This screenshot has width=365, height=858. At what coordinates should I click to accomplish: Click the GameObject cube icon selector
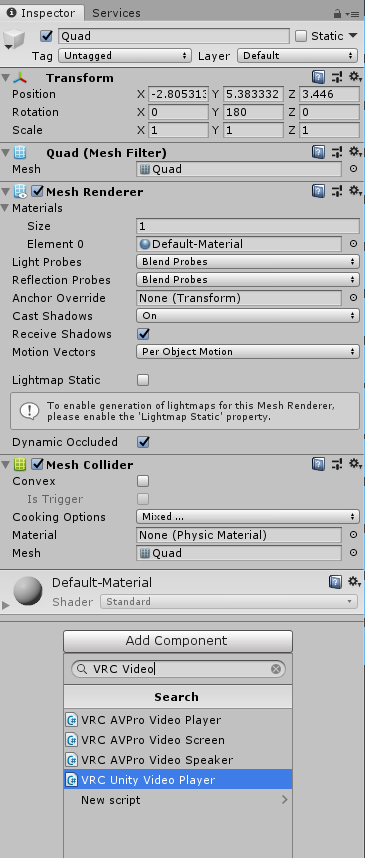coord(14,39)
